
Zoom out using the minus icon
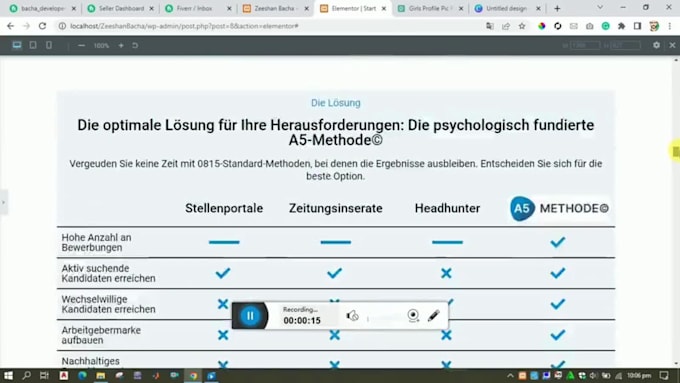[x=81, y=45]
